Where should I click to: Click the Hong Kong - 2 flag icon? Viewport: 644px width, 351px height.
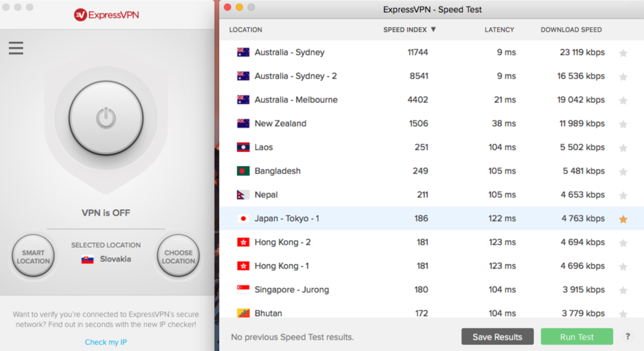(x=243, y=242)
